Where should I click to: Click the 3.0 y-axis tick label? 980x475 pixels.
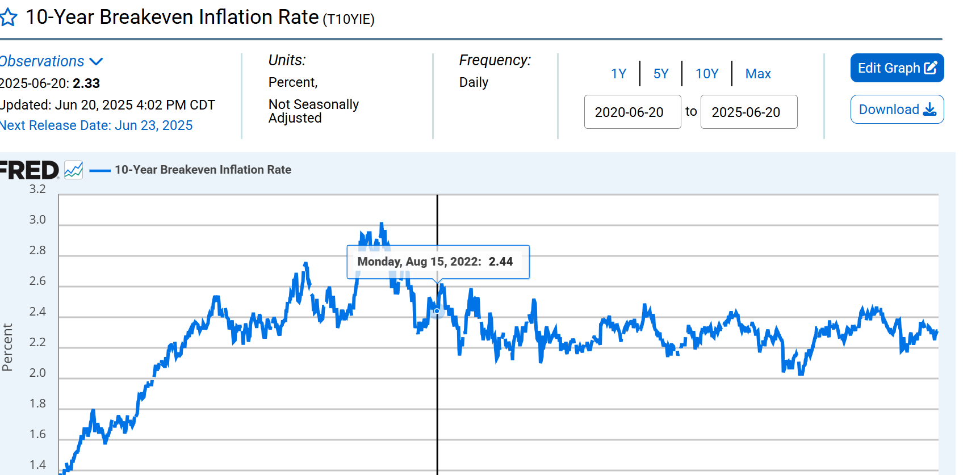37,220
